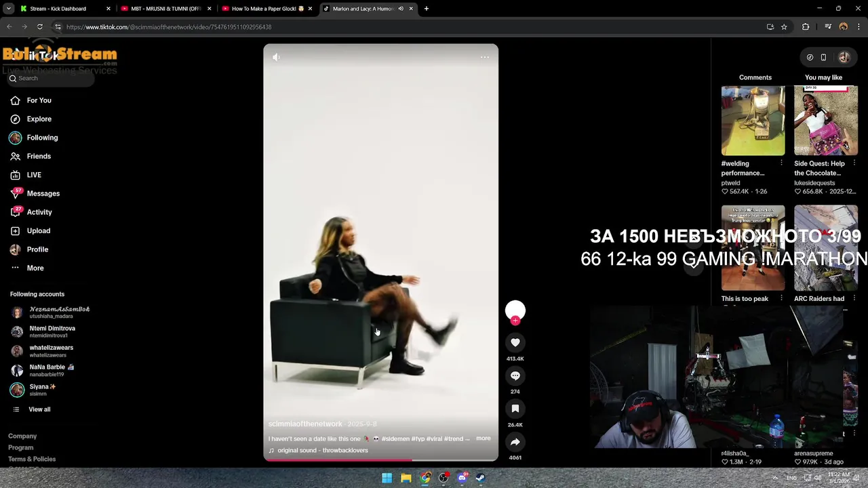The image size is (868, 488).
Task: Go back to the previous page
Action: 9,27
